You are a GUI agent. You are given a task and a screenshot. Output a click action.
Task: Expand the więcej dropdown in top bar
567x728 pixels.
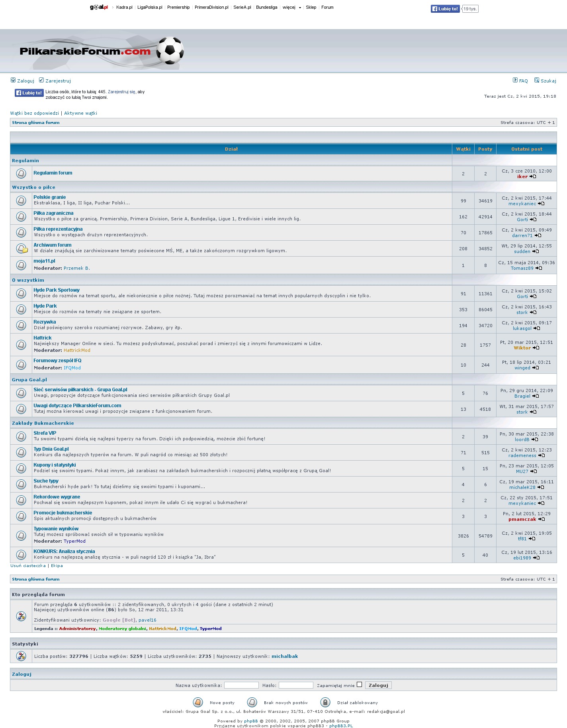coord(291,7)
